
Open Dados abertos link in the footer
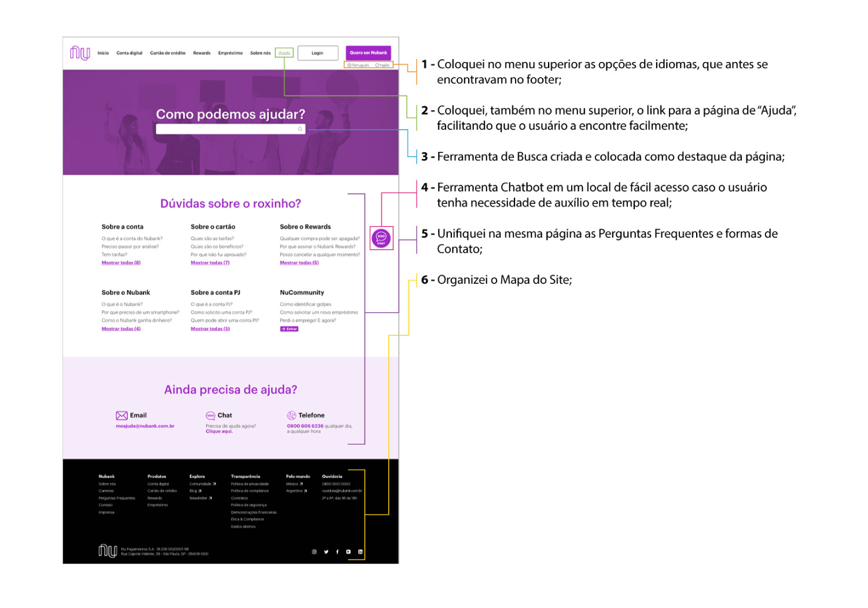coord(243,527)
